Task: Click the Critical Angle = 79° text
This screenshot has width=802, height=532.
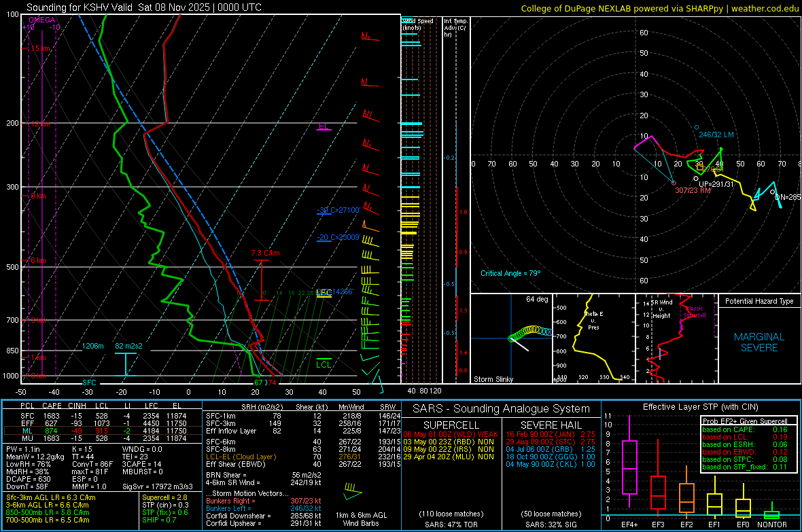Action: click(510, 273)
